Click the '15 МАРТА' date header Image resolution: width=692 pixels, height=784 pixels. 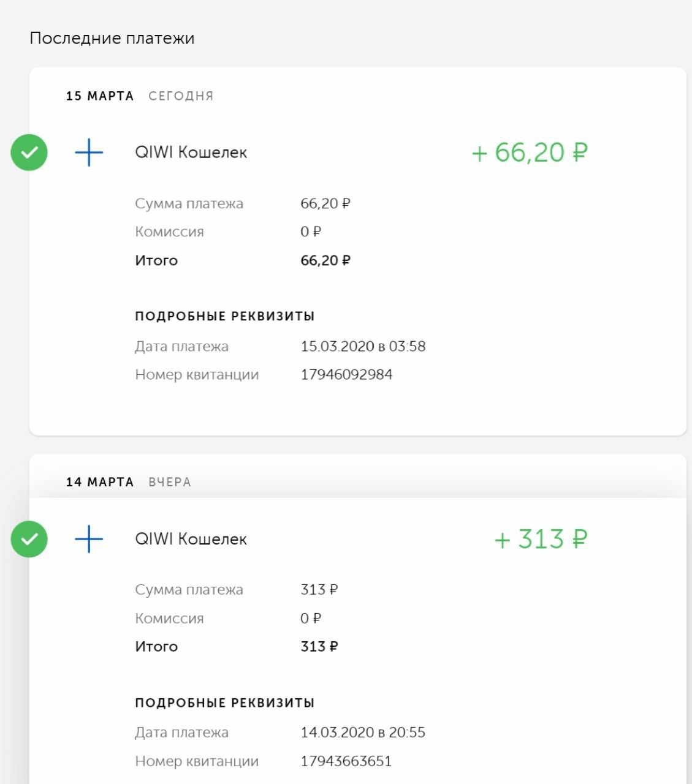pyautogui.click(x=100, y=96)
